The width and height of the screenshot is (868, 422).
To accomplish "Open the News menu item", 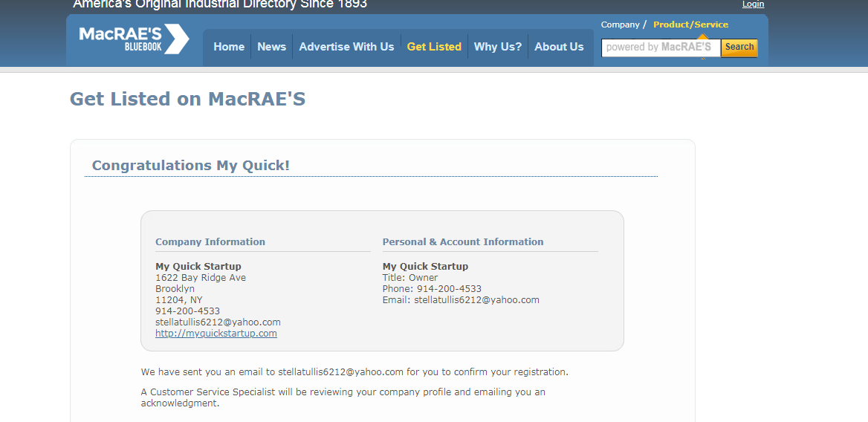I will 271,47.
